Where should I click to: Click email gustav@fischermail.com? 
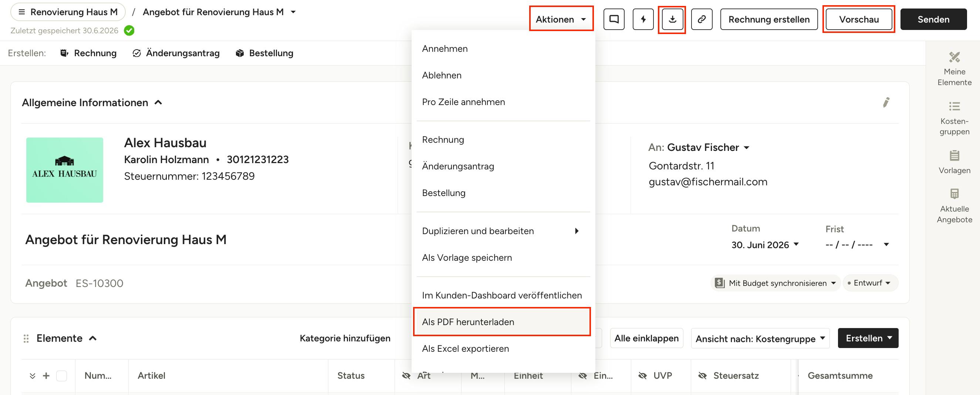point(708,182)
